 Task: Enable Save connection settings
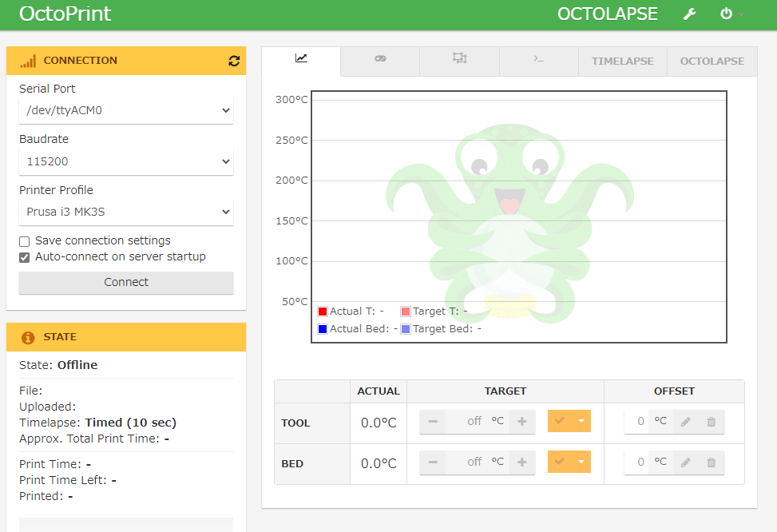[24, 240]
